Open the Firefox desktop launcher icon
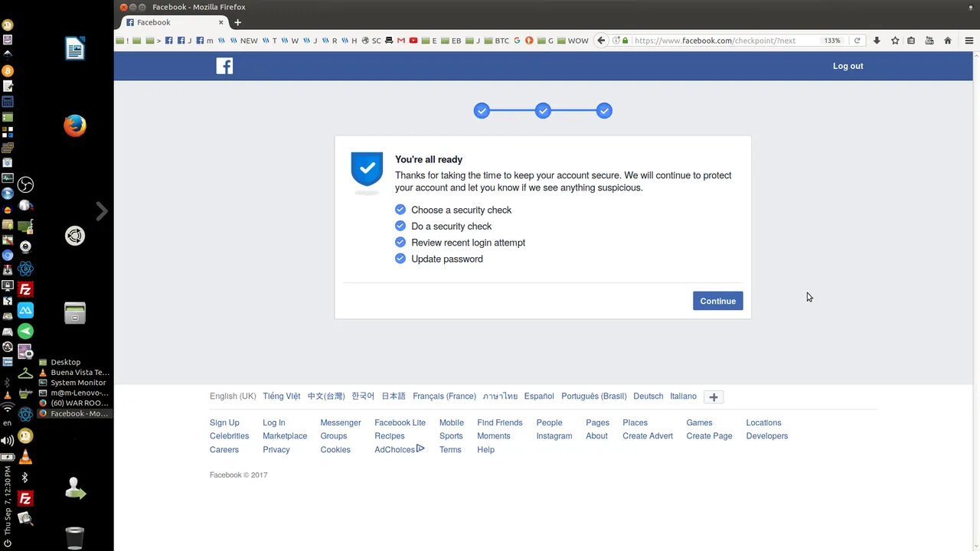The image size is (980, 551). pyautogui.click(x=74, y=126)
